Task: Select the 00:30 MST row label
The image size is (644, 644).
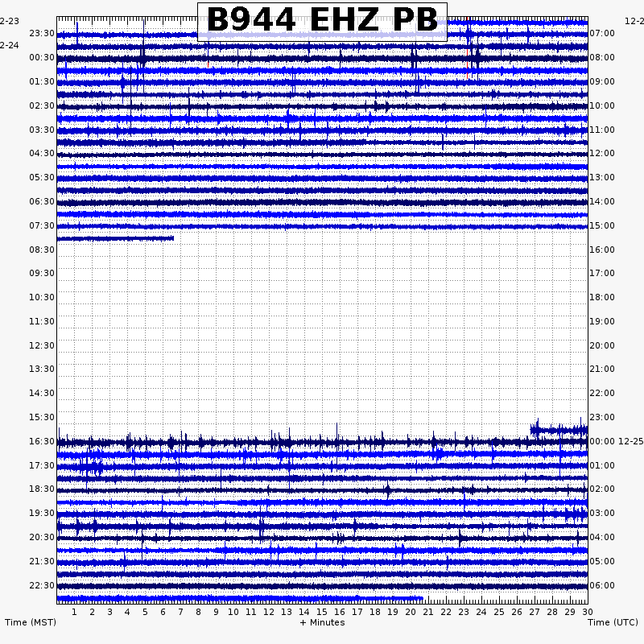Action: pos(42,57)
